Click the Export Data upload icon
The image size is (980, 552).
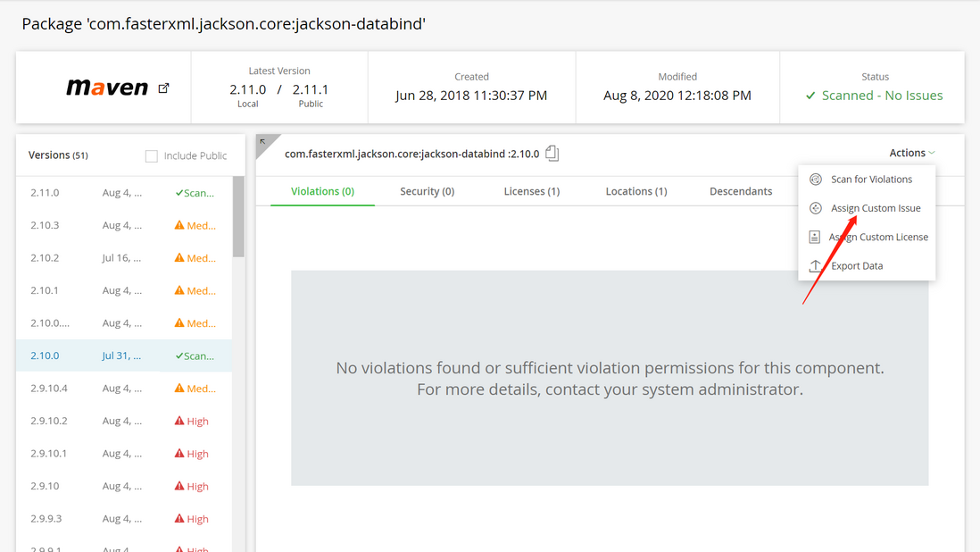point(815,265)
